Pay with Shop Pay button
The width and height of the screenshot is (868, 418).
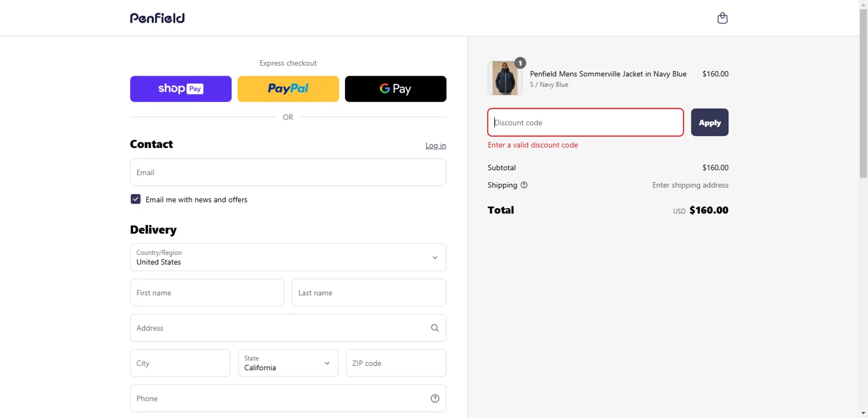181,89
